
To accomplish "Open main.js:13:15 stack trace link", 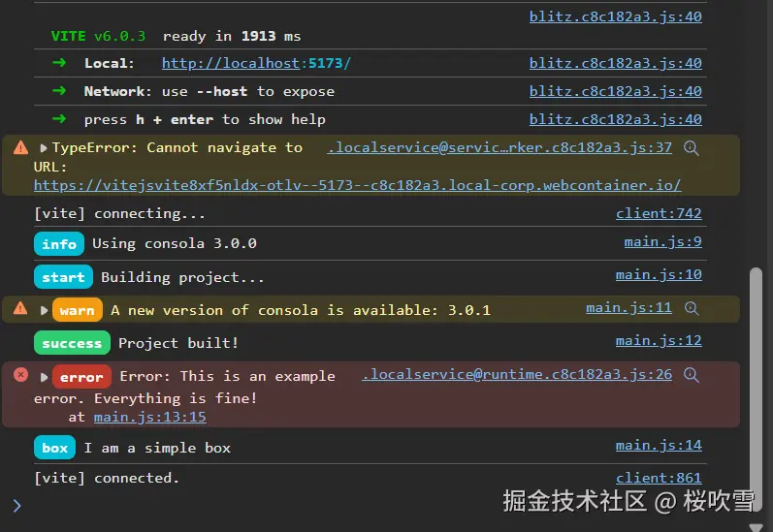I will [149, 418].
